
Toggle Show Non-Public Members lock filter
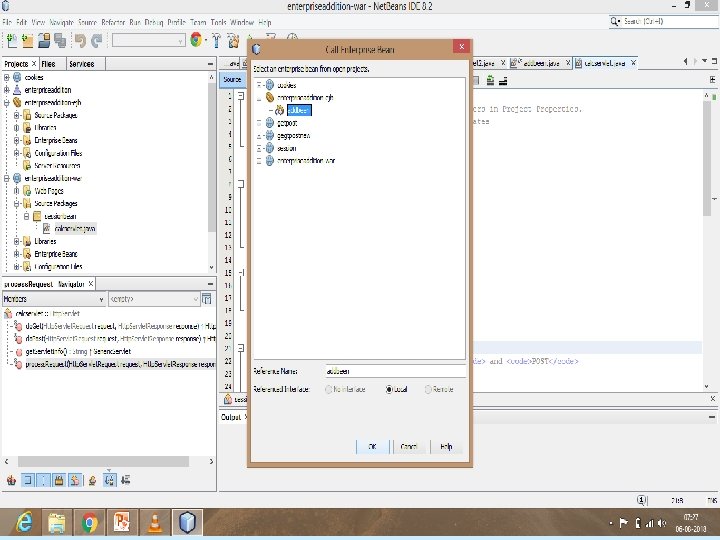[x=59, y=480]
